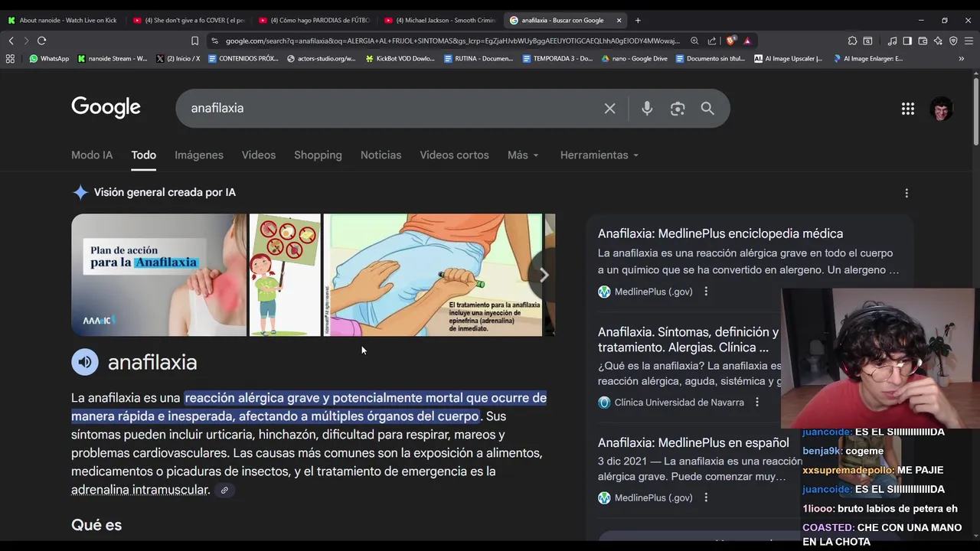The image size is (980, 551).
Task: Select the Videos tab
Action: [259, 155]
